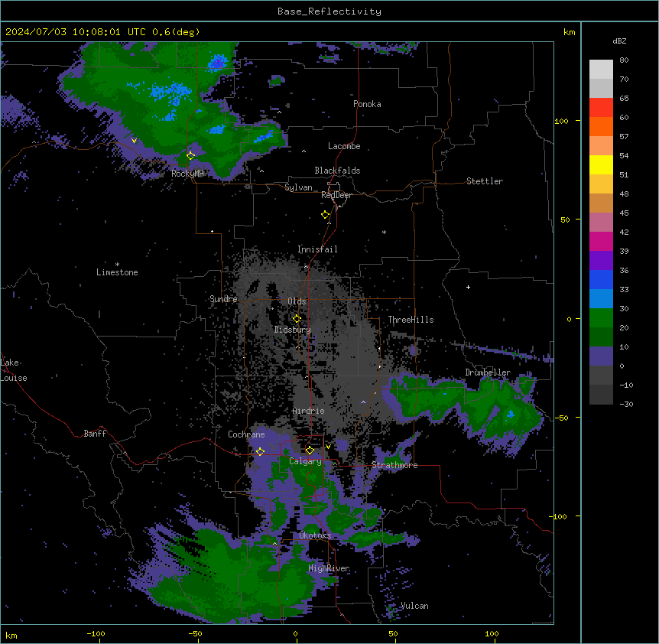This screenshot has width=659, height=644.
Task: Select the yellow 54 dBZ legend swatch
Action: coord(601,164)
